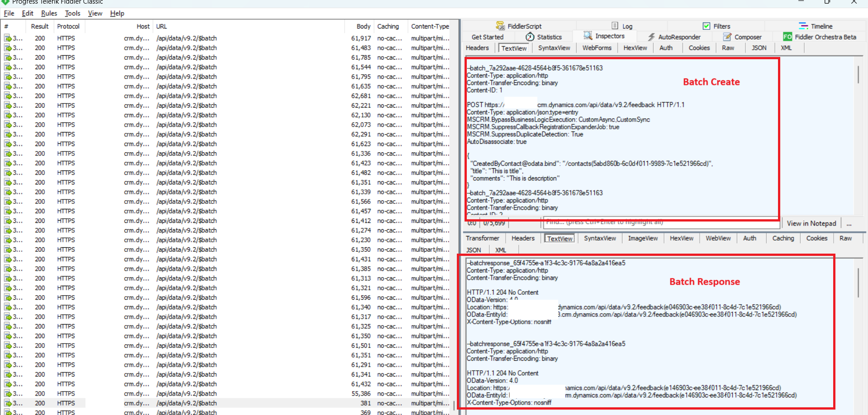868x415 pixels.
Task: Click the session icon of the 55,386 row
Action: pos(8,394)
